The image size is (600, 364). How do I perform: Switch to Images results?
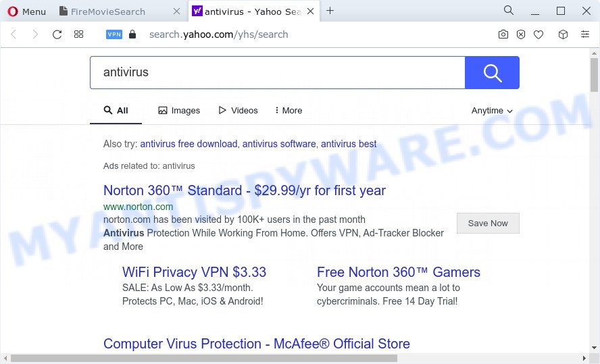[x=179, y=111]
